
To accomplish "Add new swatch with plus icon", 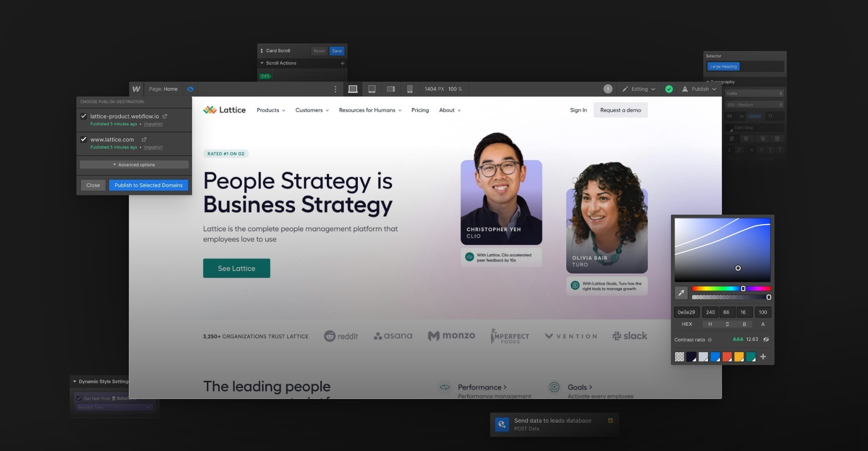I will pos(763,357).
